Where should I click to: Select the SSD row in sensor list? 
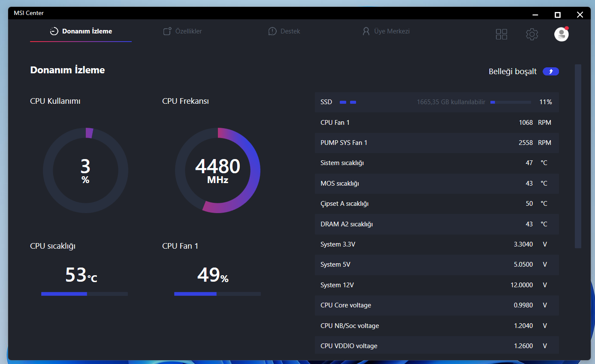coord(437,102)
